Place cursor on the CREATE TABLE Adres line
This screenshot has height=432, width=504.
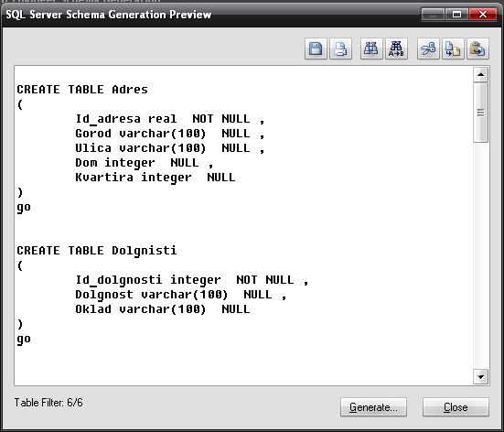tap(82, 90)
